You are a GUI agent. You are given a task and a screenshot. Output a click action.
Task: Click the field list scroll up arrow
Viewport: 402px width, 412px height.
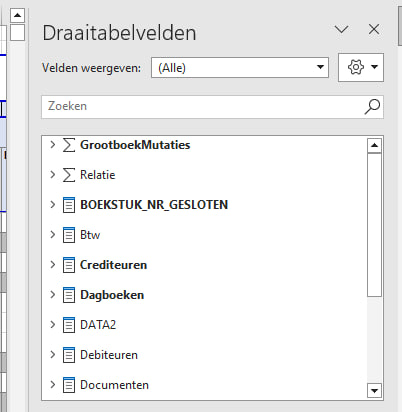tap(374, 145)
